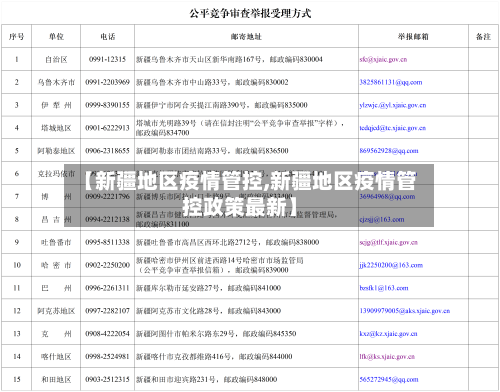This screenshot has height=392, width=500.
Task: Select the 举报邮箱 column header
Action: point(413,36)
